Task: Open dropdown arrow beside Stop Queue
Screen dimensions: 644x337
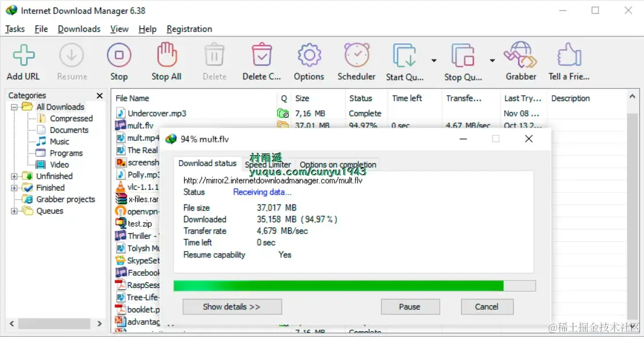Action: [x=492, y=61]
